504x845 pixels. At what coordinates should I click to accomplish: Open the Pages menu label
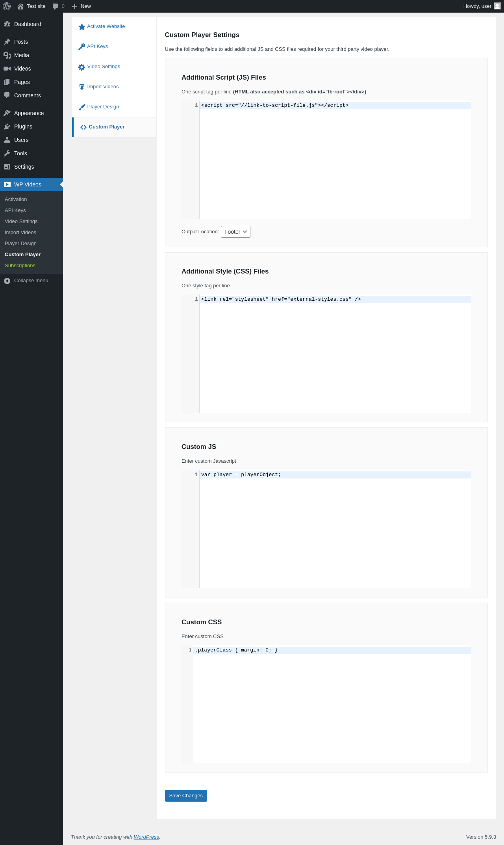22,82
